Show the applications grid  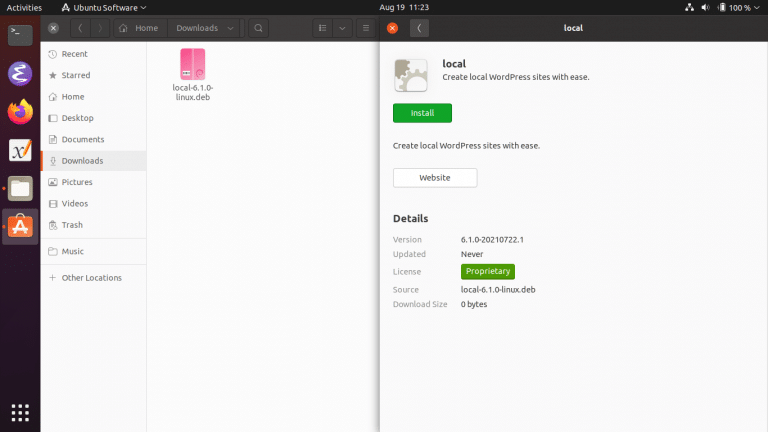pyautogui.click(x=20, y=413)
